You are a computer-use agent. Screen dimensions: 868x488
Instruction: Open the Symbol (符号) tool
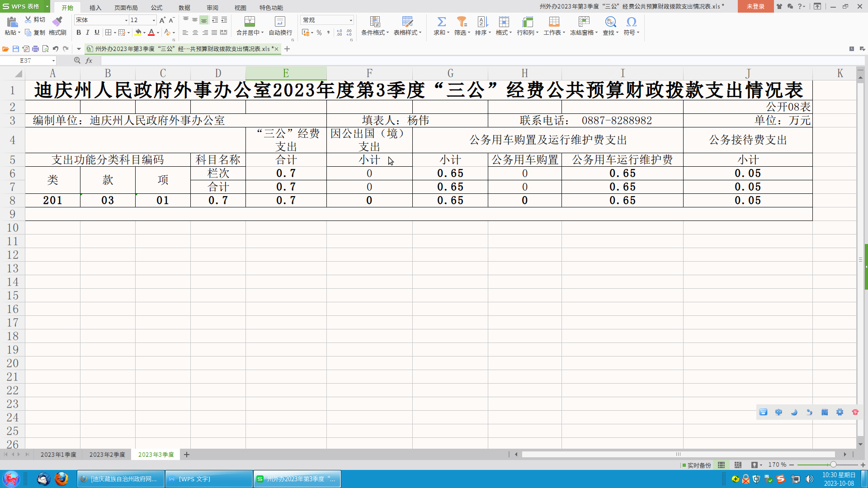pyautogui.click(x=631, y=26)
